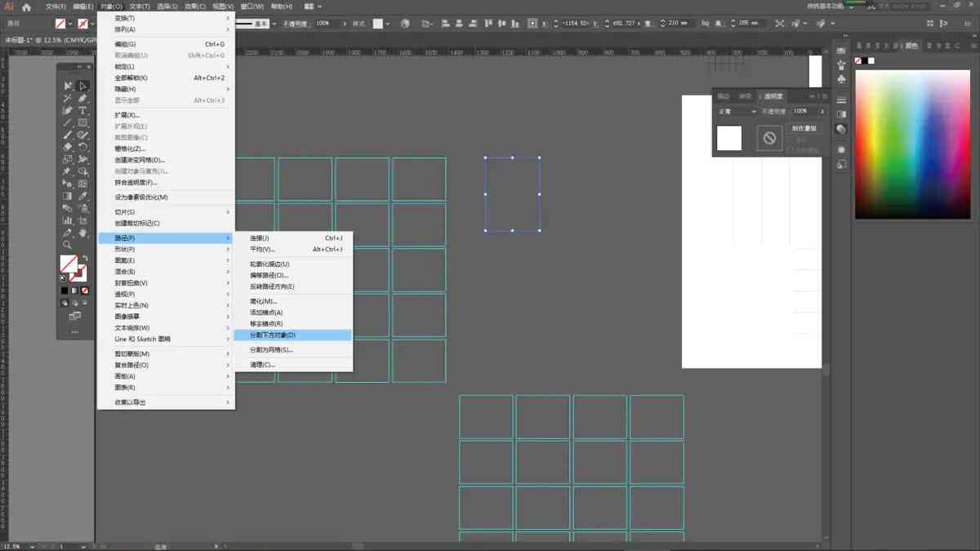Open the Transparency panel icon in the right dock

pos(842,129)
